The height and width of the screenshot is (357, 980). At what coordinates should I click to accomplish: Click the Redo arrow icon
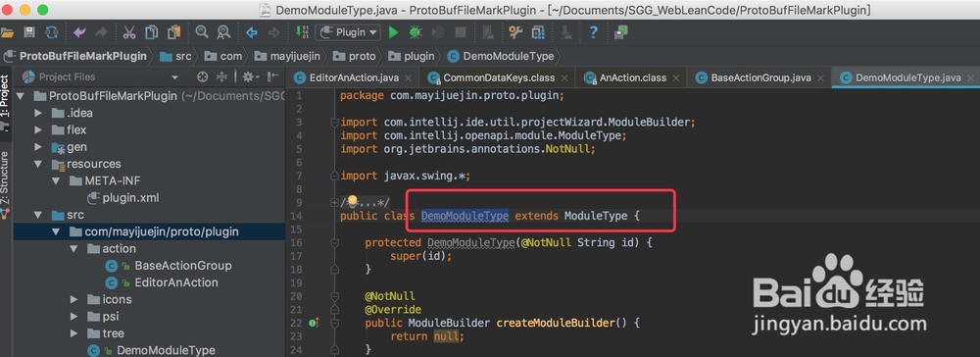pyautogui.click(x=101, y=32)
